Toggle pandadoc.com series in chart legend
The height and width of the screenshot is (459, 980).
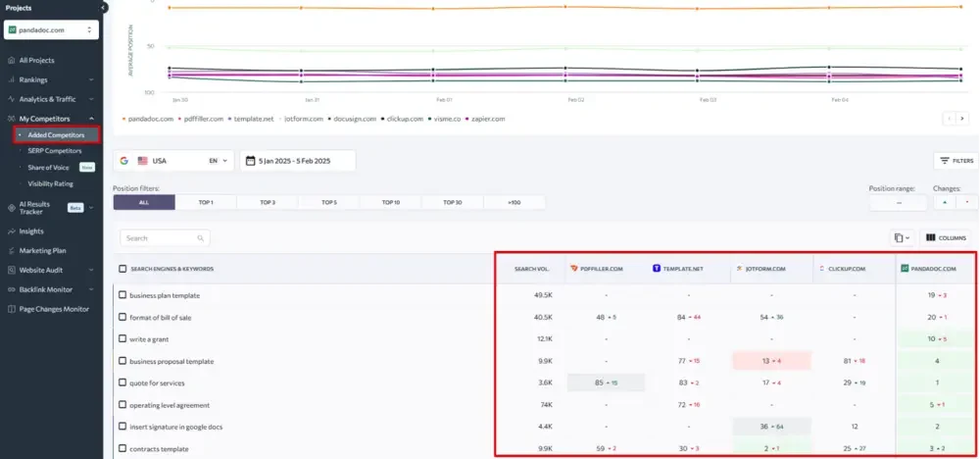[148, 119]
